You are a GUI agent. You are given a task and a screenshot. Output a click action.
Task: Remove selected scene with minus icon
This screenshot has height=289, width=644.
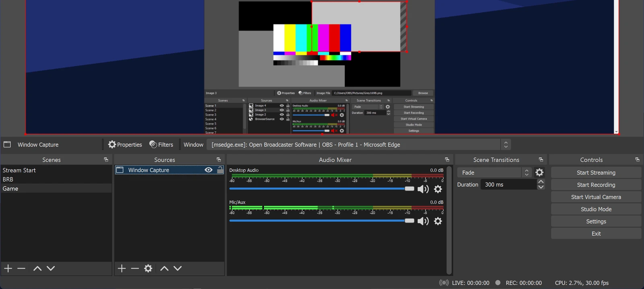[21, 268]
